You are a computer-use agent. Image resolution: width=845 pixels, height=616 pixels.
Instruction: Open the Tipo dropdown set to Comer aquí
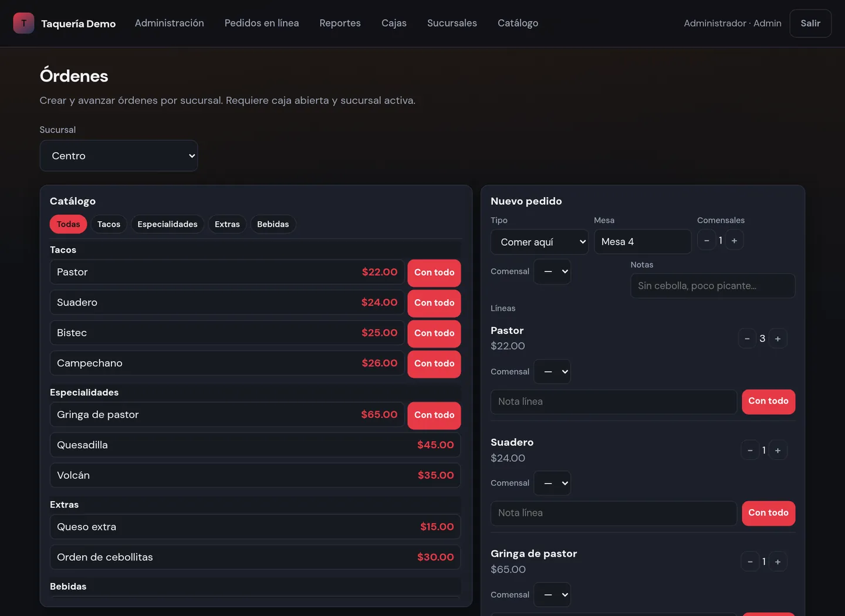(540, 242)
